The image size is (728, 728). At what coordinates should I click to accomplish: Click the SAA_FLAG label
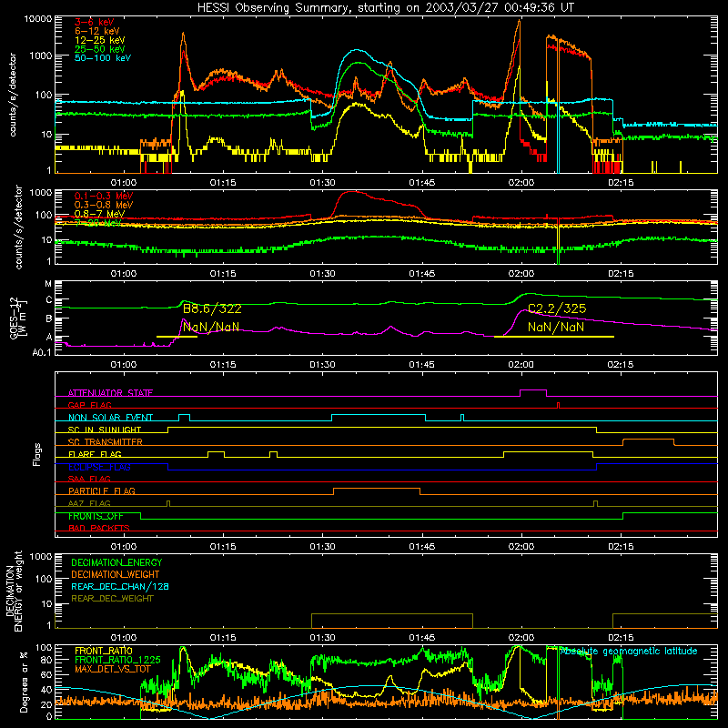click(x=89, y=480)
